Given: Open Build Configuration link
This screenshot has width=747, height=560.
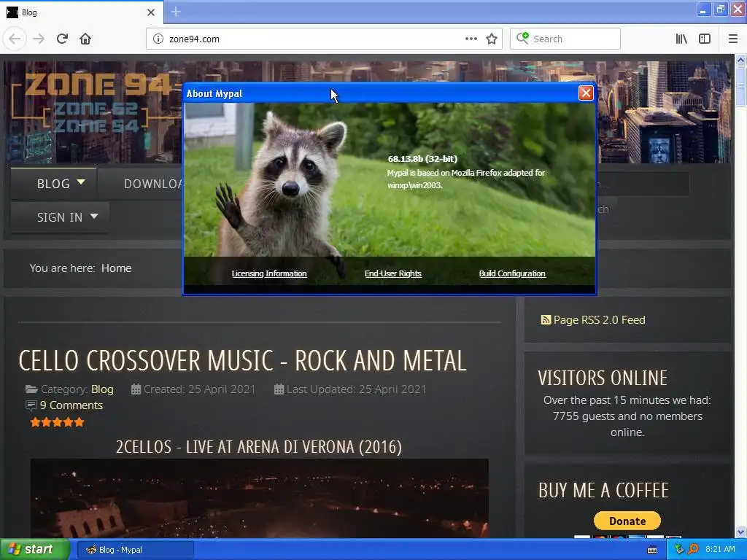Looking at the screenshot, I should point(512,273).
